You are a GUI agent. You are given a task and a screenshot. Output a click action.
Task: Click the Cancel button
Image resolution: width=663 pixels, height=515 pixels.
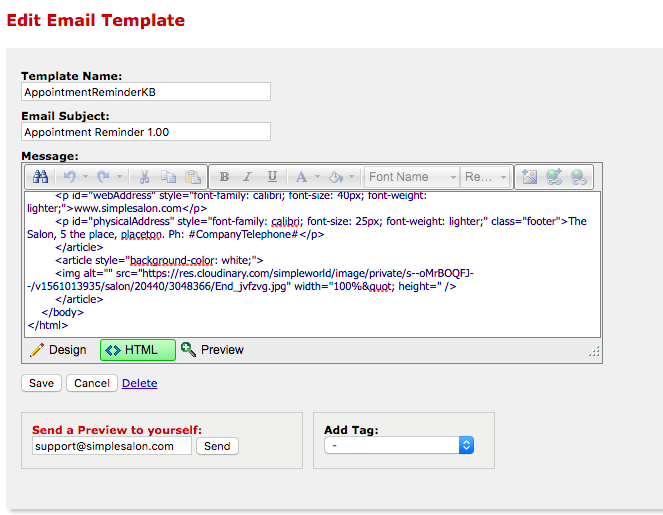tap(92, 383)
